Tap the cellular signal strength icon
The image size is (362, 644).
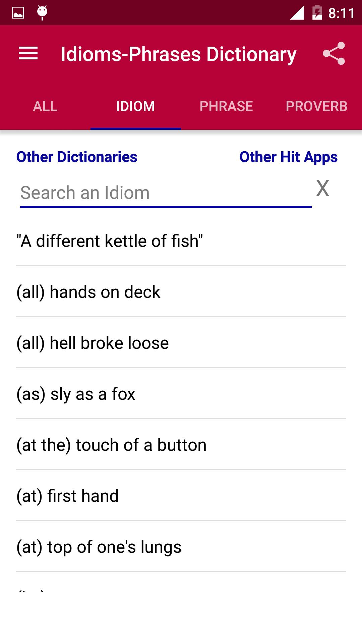click(297, 13)
